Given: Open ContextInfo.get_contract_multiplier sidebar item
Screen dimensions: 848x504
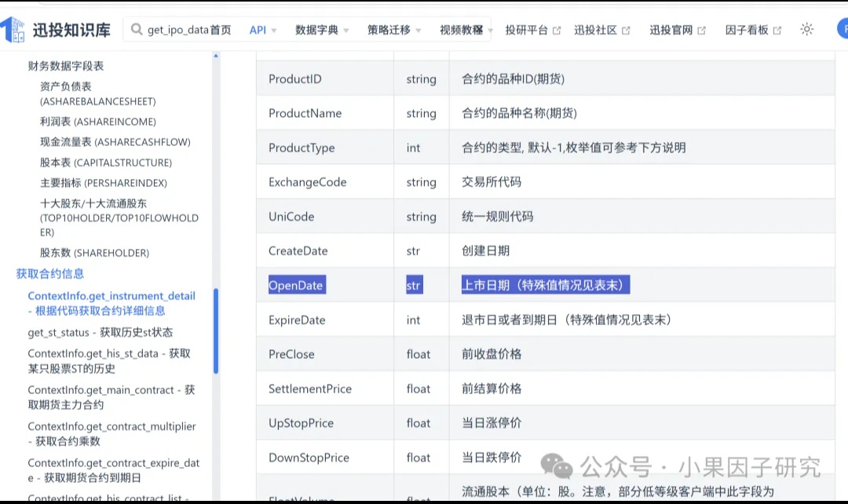Looking at the screenshot, I should point(112,433).
